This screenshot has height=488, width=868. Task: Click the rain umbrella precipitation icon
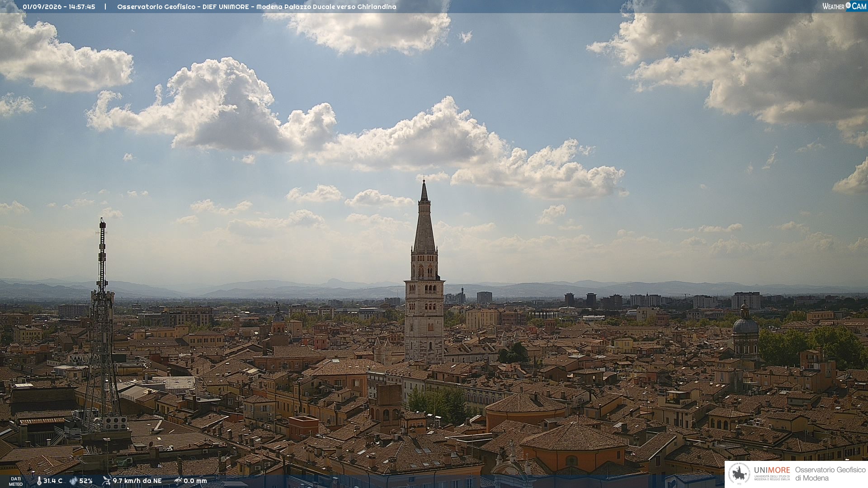tap(178, 481)
